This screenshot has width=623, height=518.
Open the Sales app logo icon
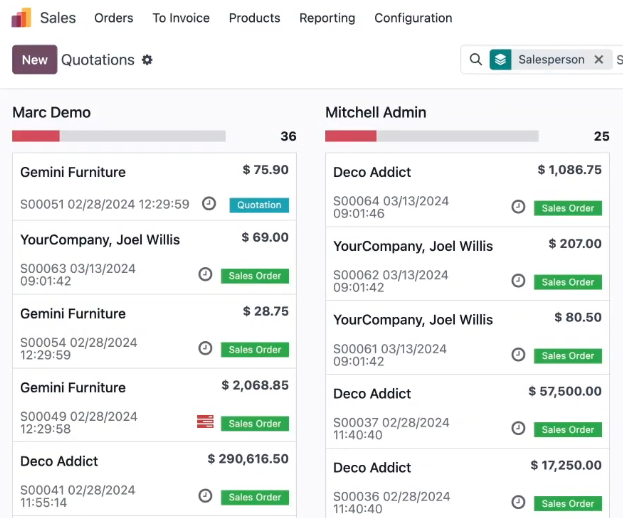pos(21,18)
